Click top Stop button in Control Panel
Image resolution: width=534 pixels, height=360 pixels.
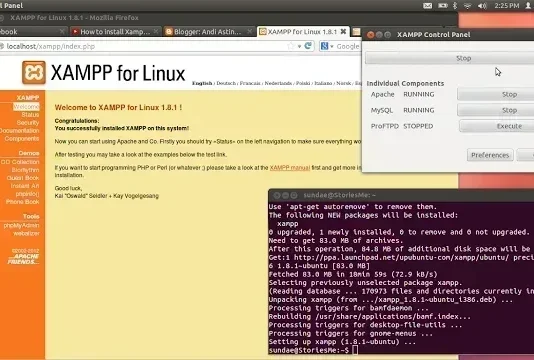point(450,58)
